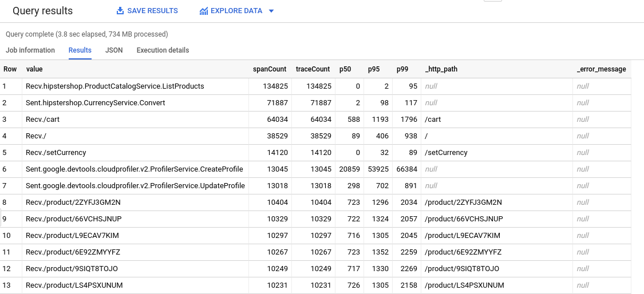Click the SAVE RESULTS button label

152,11
